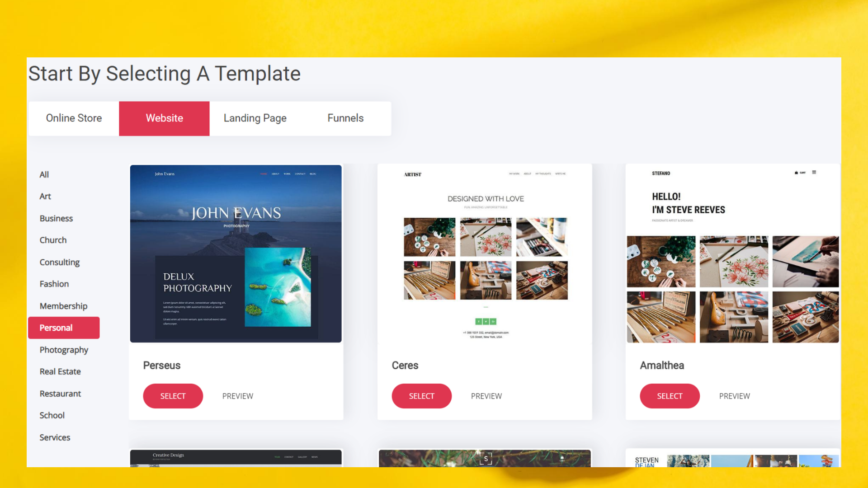Screen dimensions: 868x488
Task: Select the School sidebar category
Action: (x=51, y=415)
